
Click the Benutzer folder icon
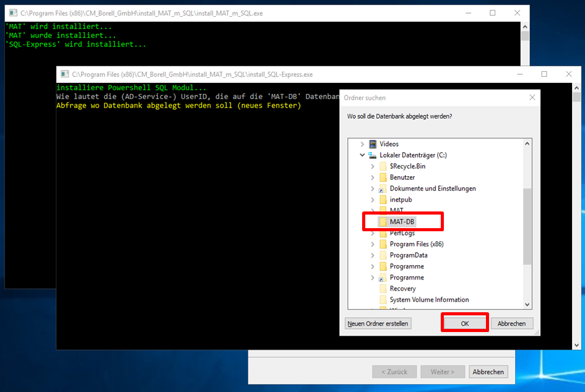click(x=383, y=177)
